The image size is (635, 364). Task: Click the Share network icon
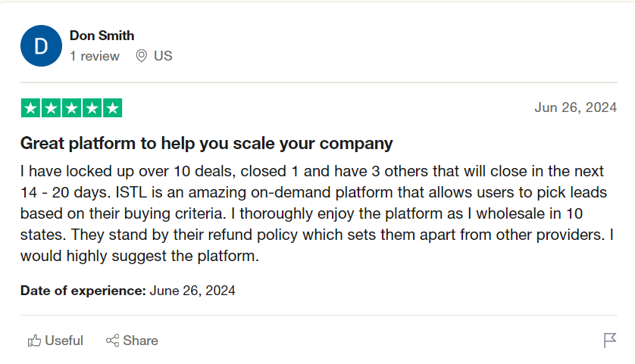[x=113, y=341]
